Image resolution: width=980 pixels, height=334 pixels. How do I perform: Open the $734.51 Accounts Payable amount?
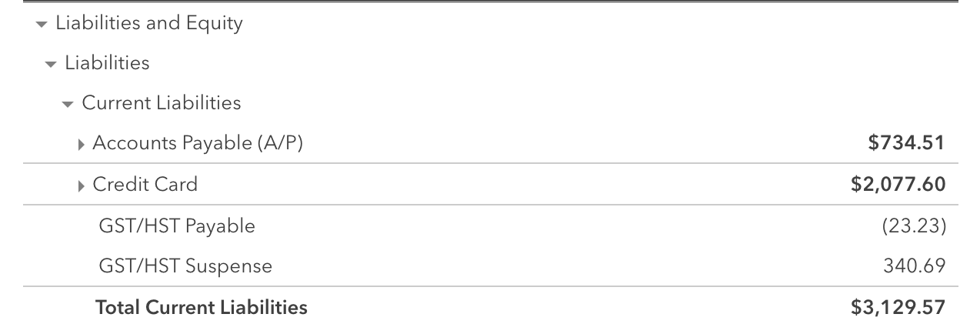pyautogui.click(x=906, y=143)
